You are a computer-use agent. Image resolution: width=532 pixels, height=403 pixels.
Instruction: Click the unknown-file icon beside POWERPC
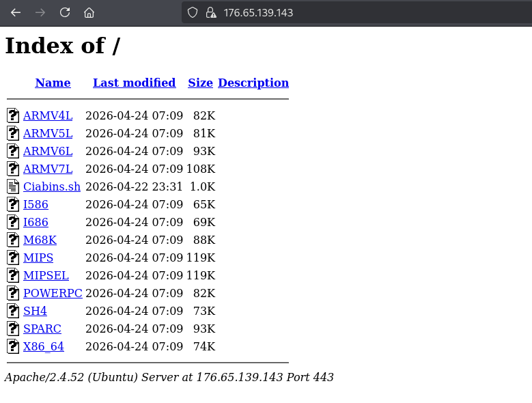[13, 293]
